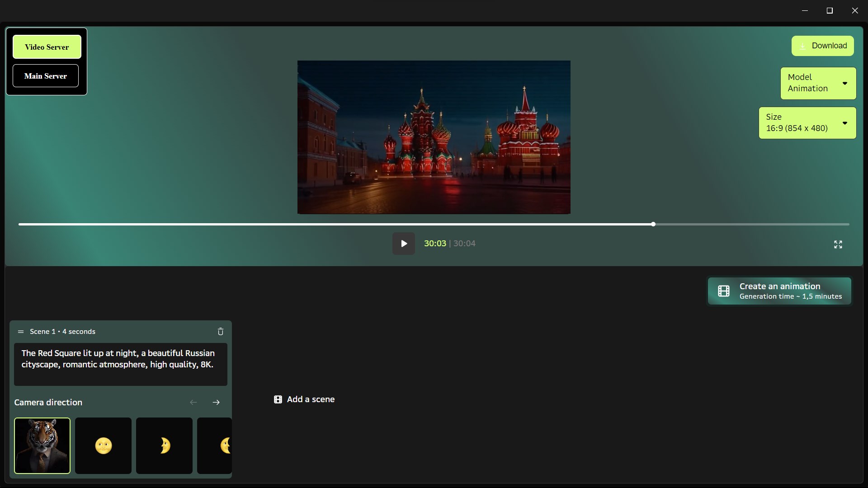Click the right arrow for camera directions
Viewport: 868px width, 488px height.
click(x=216, y=402)
